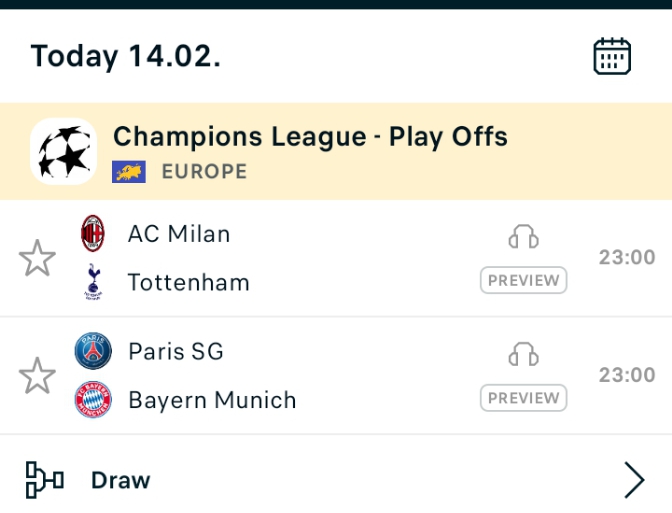Open the Draw menu item
Image resolution: width=672 pixels, height=513 pixels.
click(x=336, y=480)
